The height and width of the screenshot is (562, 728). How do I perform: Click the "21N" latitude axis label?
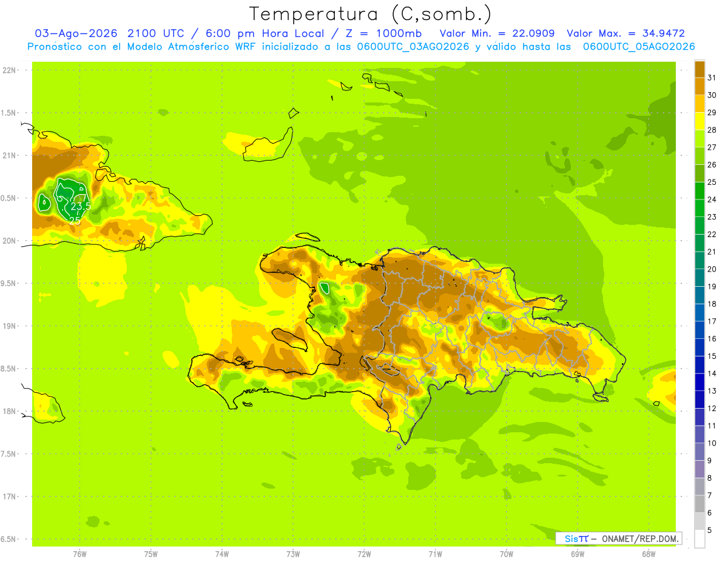click(9, 155)
